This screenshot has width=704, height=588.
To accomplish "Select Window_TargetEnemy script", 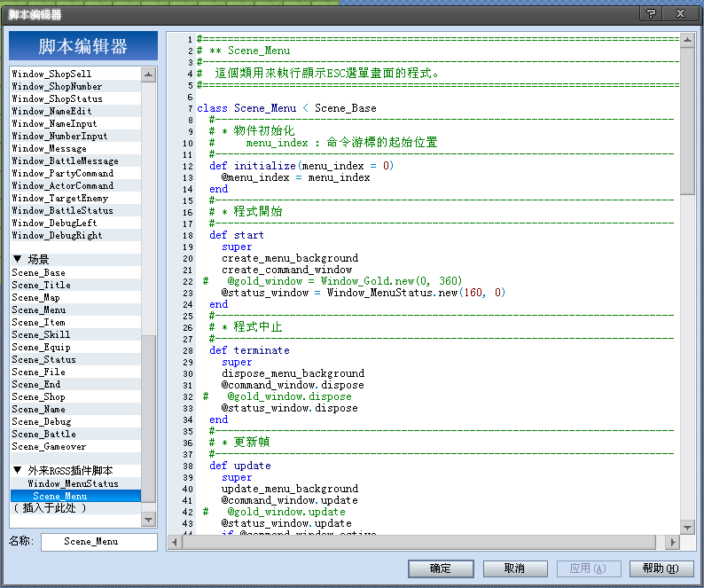I will pyautogui.click(x=75, y=198).
